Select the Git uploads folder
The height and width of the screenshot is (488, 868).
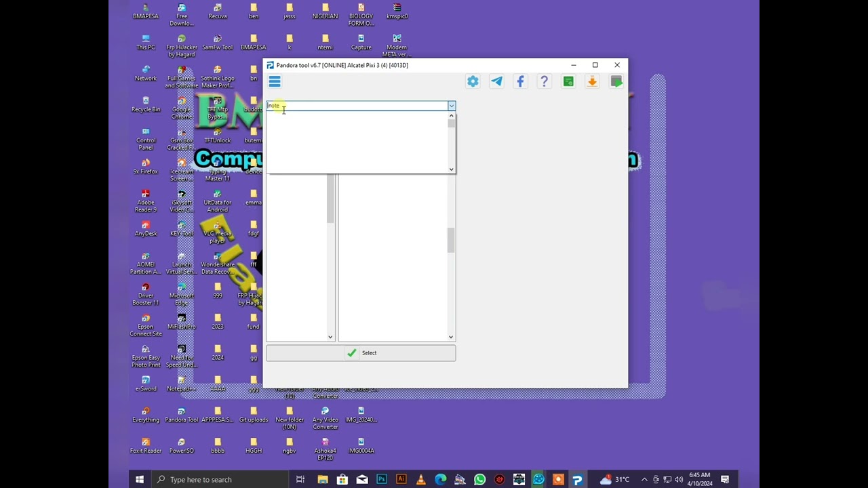pyautogui.click(x=254, y=415)
